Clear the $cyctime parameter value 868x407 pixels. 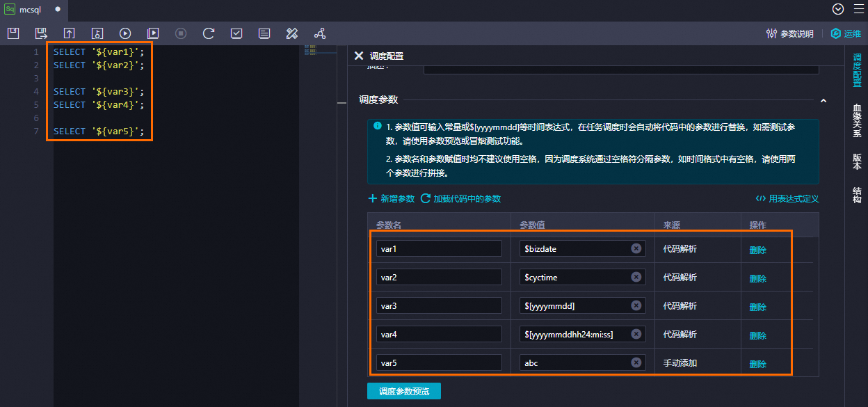636,277
